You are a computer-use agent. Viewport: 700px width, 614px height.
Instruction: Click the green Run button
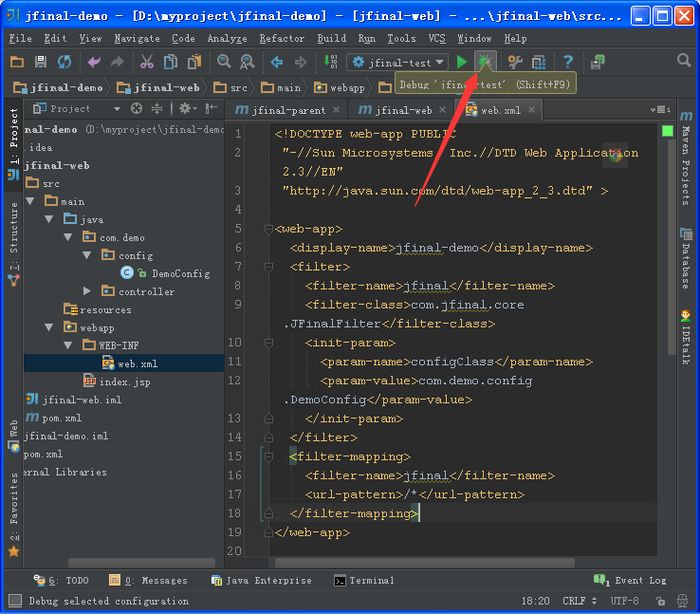[x=462, y=62]
